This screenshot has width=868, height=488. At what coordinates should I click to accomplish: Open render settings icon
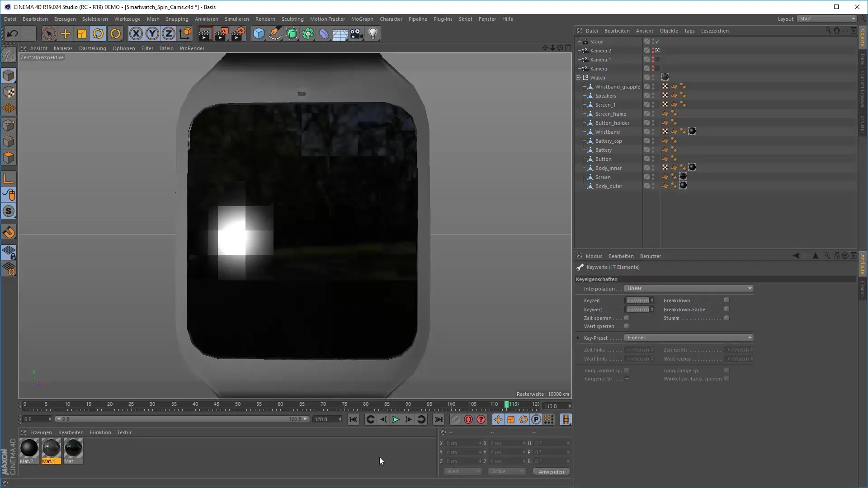(238, 33)
